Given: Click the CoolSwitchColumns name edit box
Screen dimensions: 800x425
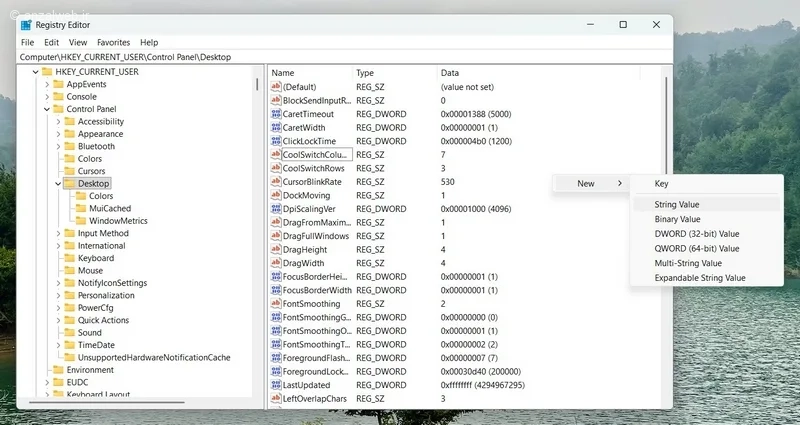Looking at the screenshot, I should (x=317, y=155).
